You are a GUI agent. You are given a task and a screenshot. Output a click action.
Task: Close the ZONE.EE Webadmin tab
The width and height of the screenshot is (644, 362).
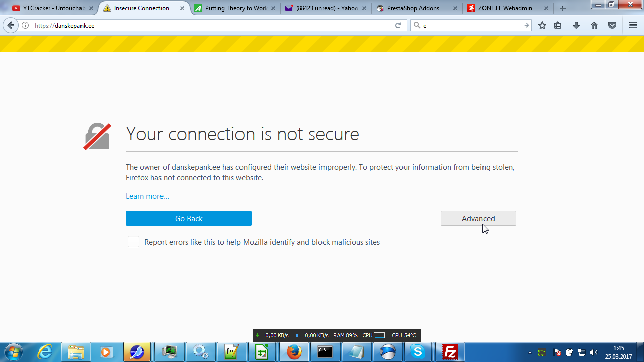(546, 8)
